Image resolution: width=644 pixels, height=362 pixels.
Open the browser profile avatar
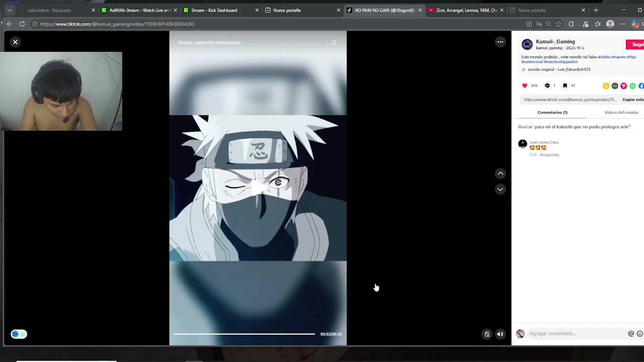[x=610, y=24]
